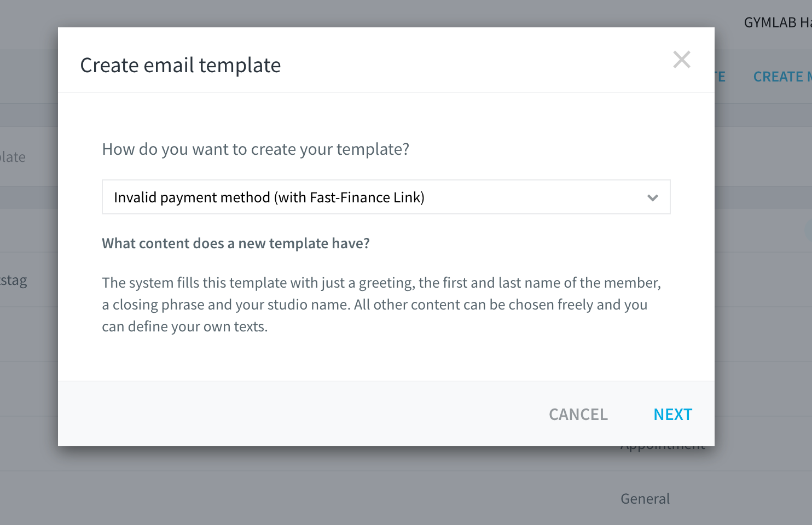Click the paragraph describing system-filled template content

pos(381,305)
